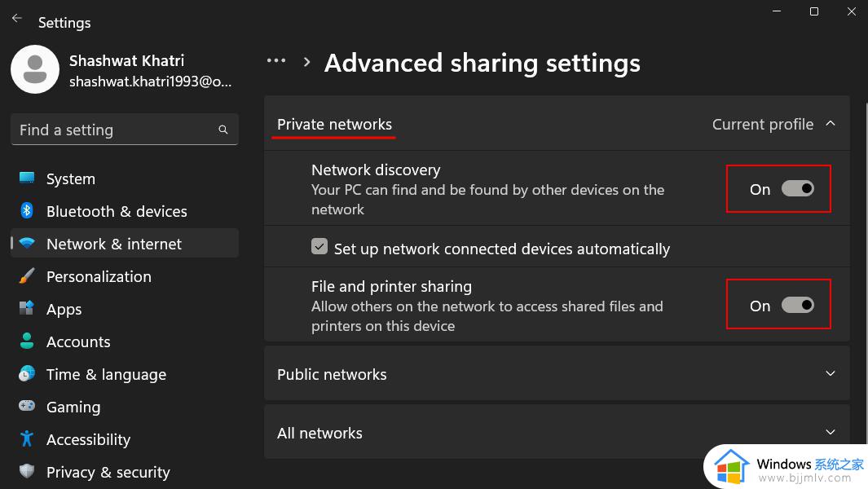Go back using the back arrow
868x489 pixels.
[17, 18]
